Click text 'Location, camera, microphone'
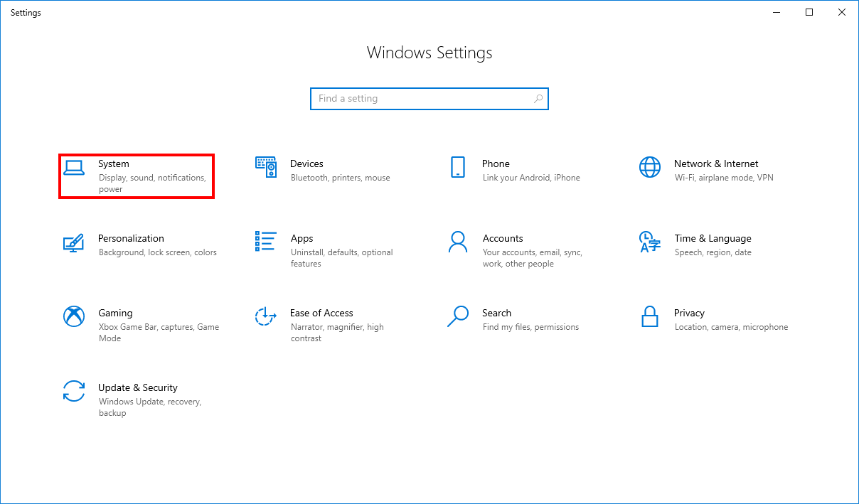Image resolution: width=859 pixels, height=504 pixels. (x=732, y=327)
